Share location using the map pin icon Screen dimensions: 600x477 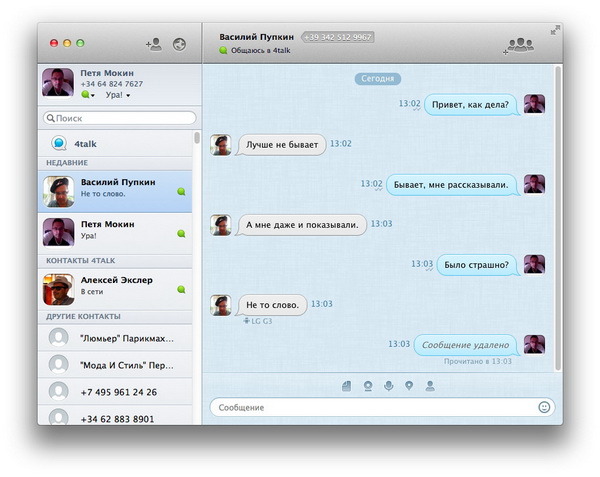click(409, 385)
